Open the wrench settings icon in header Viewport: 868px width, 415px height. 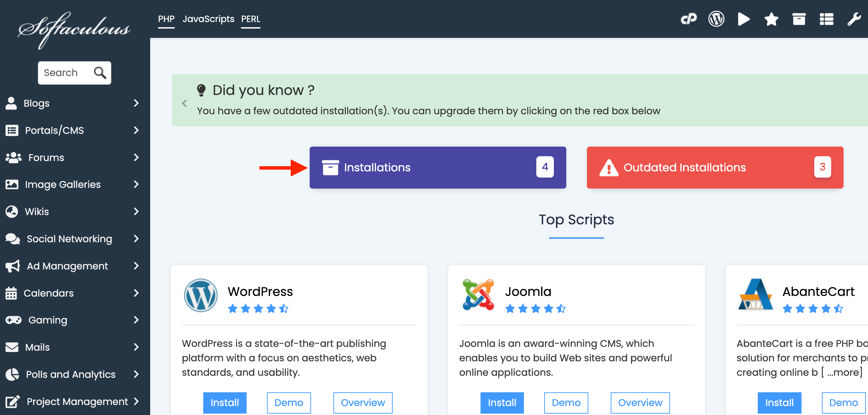tap(854, 19)
